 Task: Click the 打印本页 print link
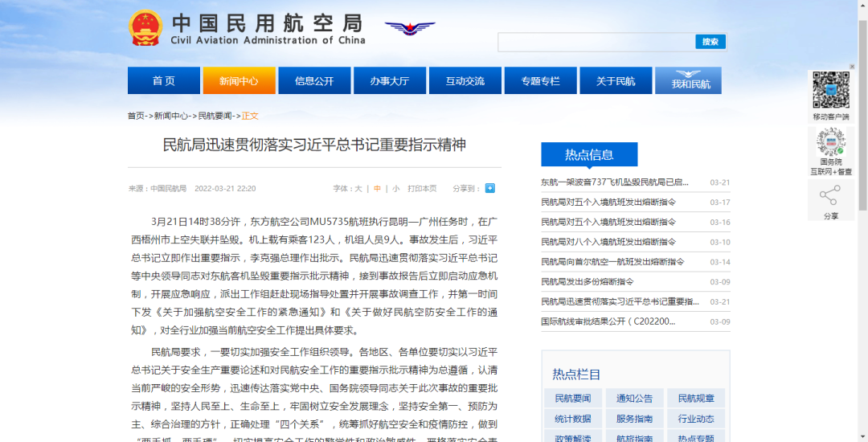423,189
